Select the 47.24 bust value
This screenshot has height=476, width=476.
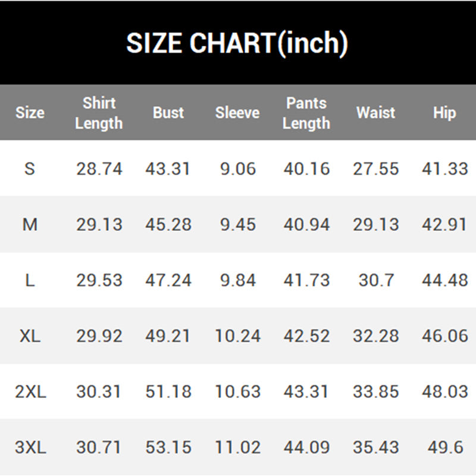(x=168, y=280)
